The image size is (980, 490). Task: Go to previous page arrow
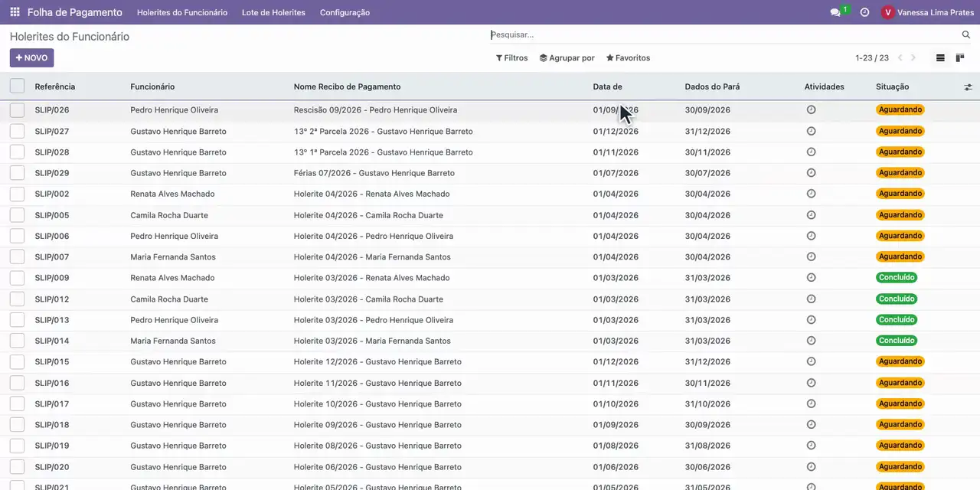click(x=900, y=57)
